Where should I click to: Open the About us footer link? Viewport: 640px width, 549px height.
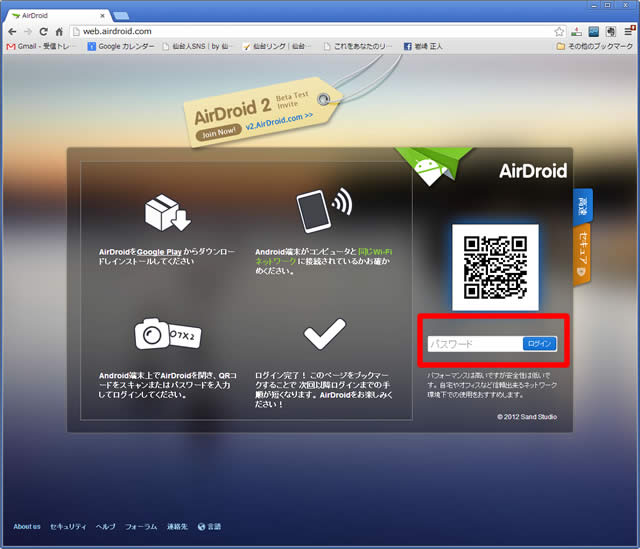(27, 527)
